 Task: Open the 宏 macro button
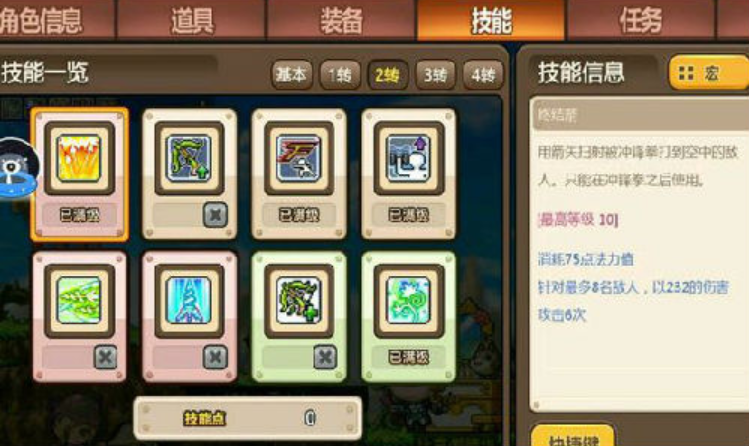709,73
